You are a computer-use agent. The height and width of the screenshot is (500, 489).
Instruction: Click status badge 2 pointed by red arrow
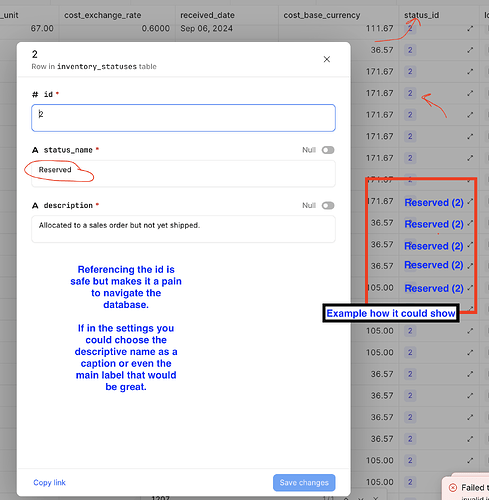pos(410,93)
